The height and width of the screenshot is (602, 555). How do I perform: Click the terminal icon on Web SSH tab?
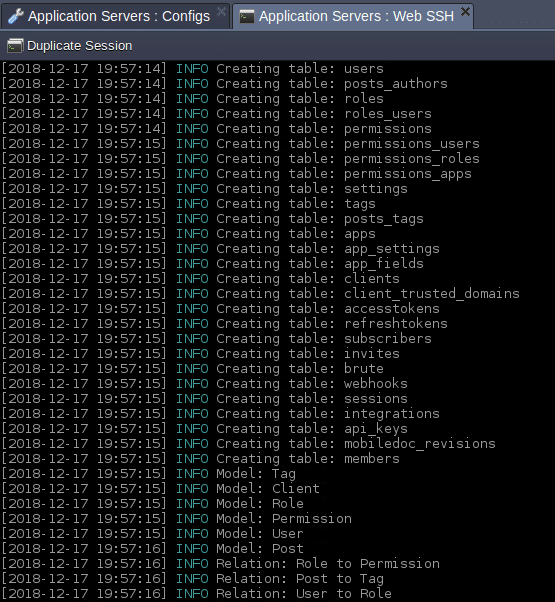click(x=246, y=17)
